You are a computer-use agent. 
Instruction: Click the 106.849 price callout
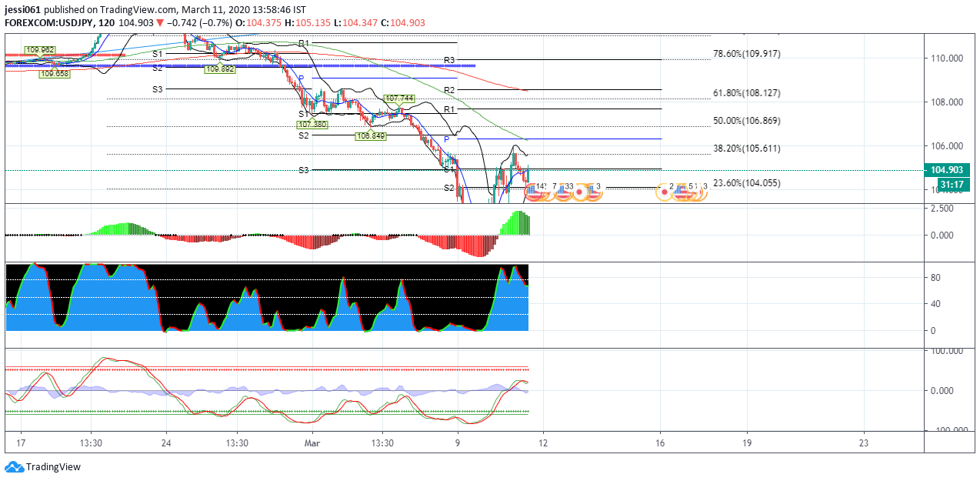[370, 135]
